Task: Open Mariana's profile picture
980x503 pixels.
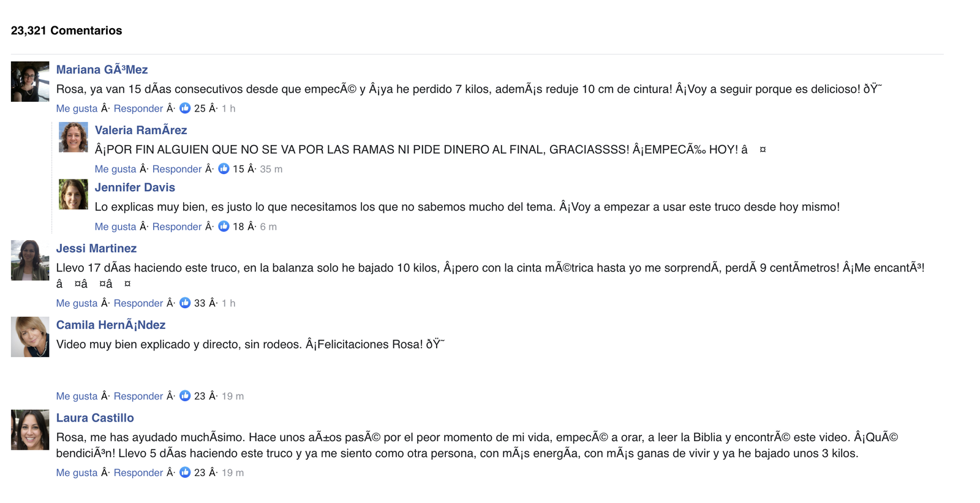Action: coord(30,81)
